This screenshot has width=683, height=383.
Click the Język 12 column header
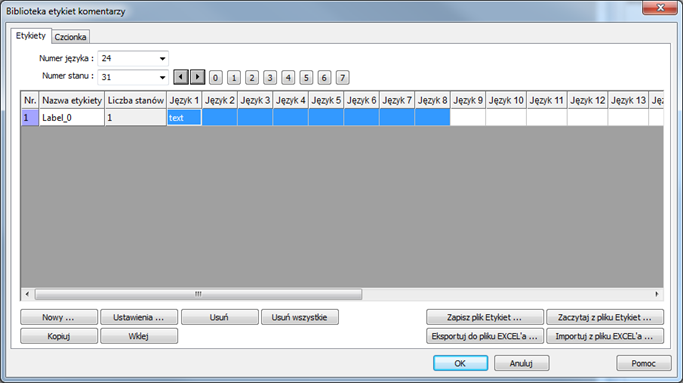(x=588, y=100)
